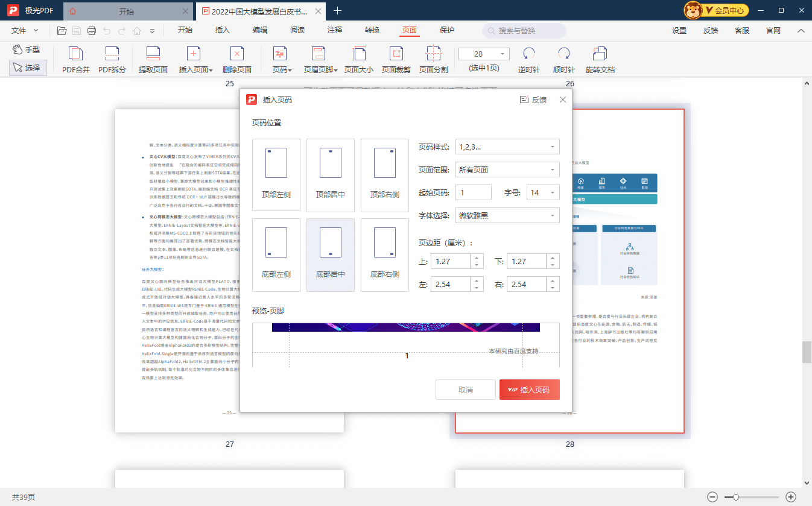Click the 删除页面 delete page tool
812x506 pixels.
coord(237,60)
